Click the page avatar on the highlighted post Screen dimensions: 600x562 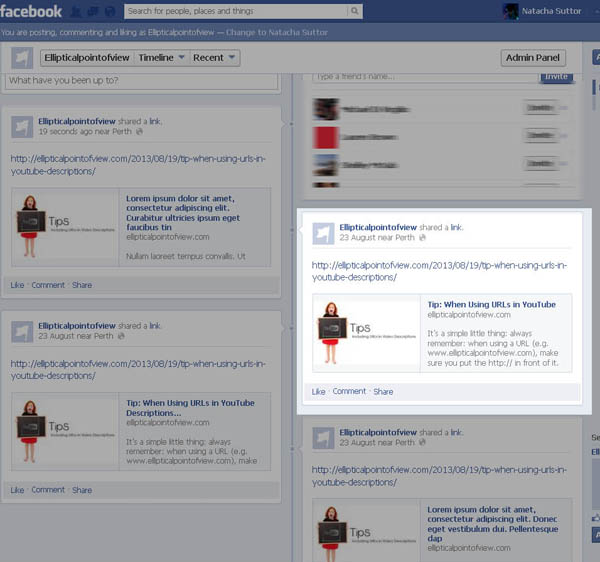323,233
